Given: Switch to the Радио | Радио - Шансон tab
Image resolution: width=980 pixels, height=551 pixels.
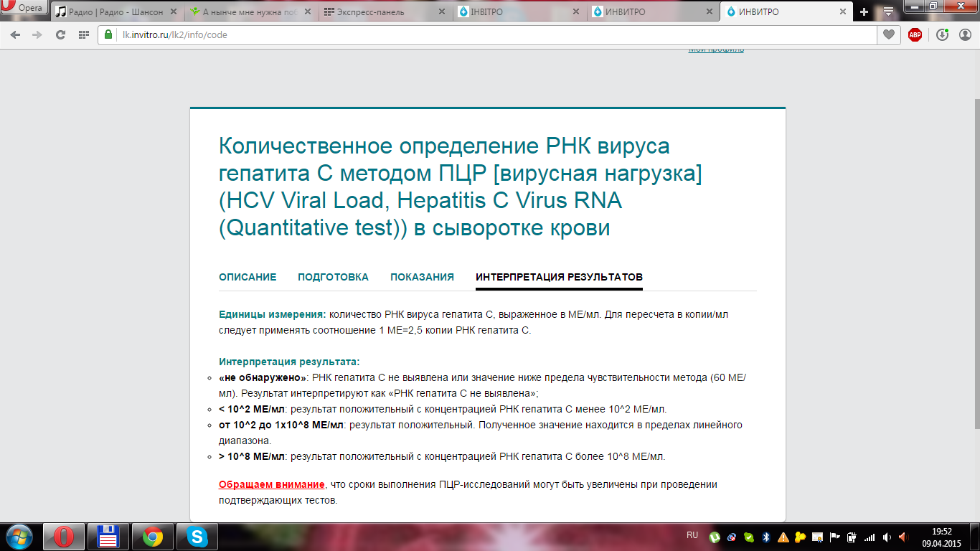Looking at the screenshot, I should point(116,12).
